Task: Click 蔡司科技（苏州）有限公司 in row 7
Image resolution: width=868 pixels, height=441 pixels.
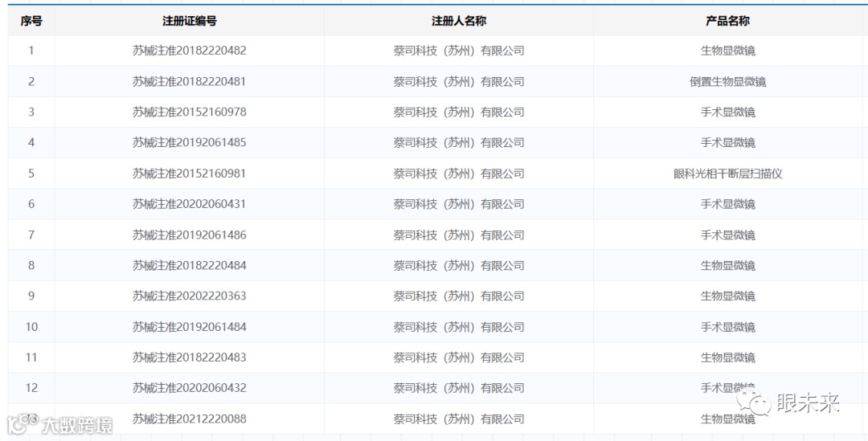Action: (458, 235)
